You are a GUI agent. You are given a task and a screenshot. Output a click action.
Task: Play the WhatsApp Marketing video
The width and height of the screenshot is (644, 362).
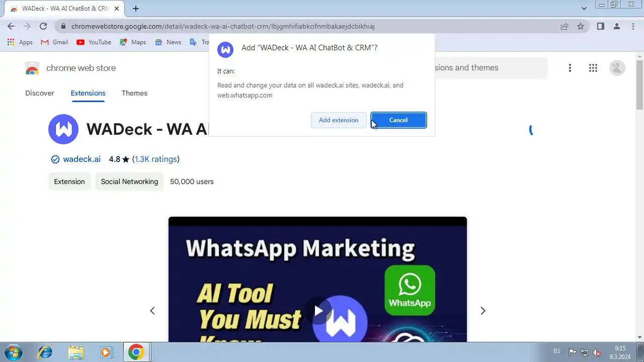click(x=318, y=311)
